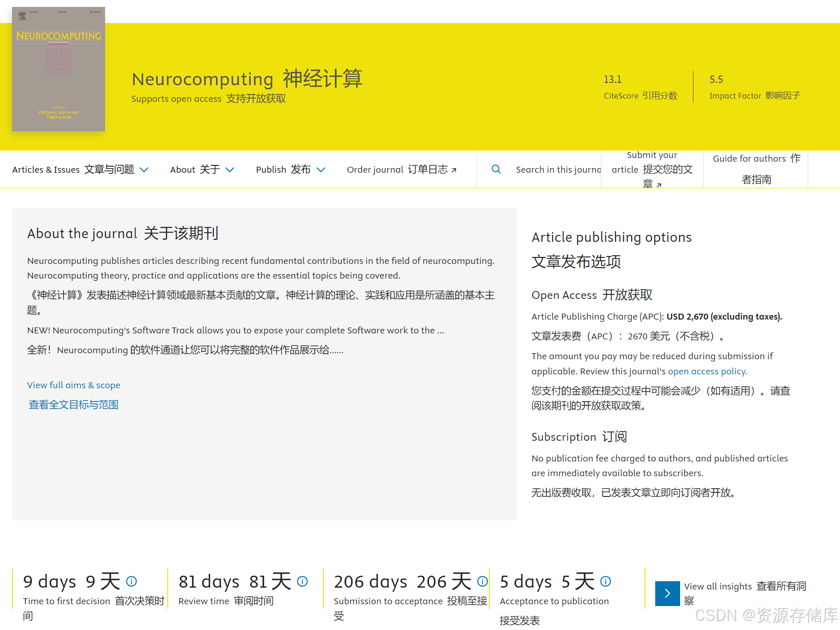Click Submit your article
Image resolution: width=840 pixels, height=630 pixels.
click(x=652, y=169)
